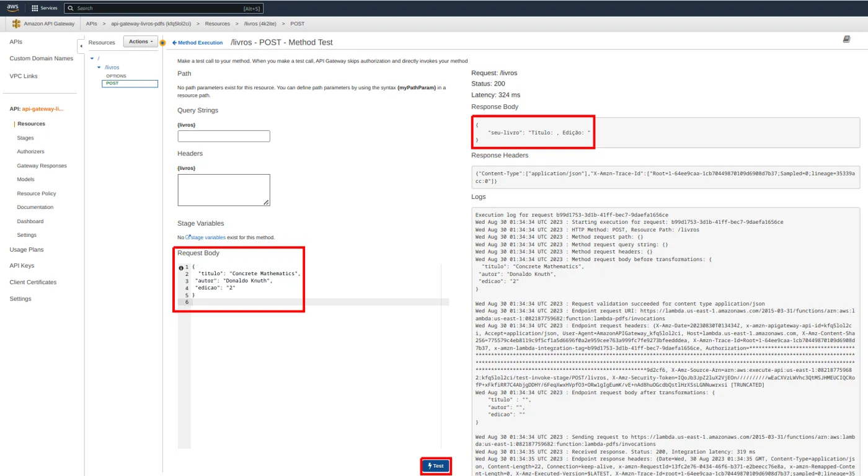Click the orange resource panel handle dot
Image resolution: width=868 pixels, height=476 pixels.
coord(162,43)
